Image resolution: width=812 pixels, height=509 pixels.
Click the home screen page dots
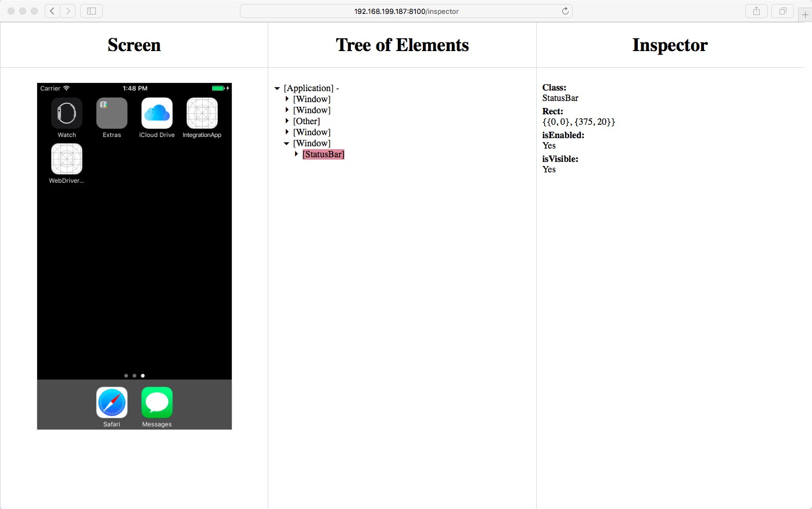[134, 376]
